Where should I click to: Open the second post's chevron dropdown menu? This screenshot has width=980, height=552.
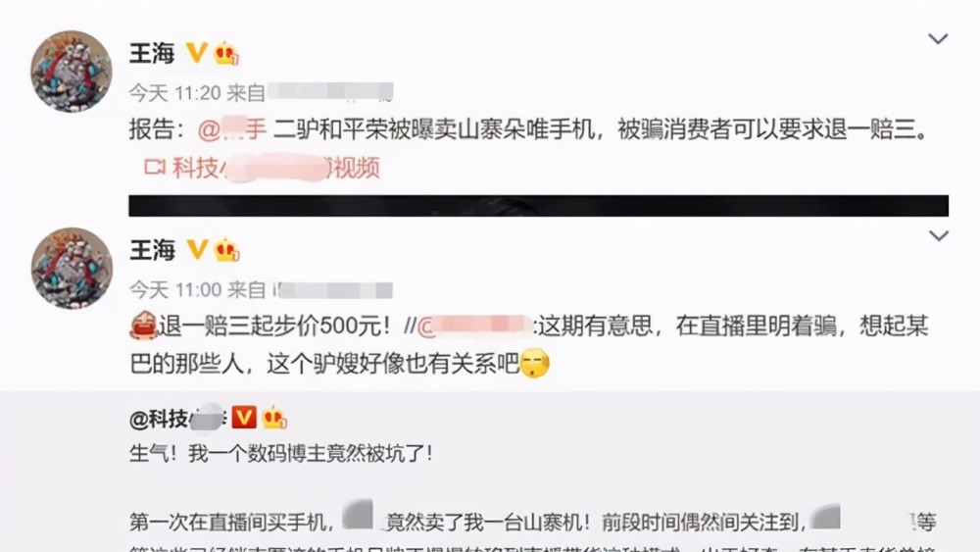pyautogui.click(x=938, y=235)
